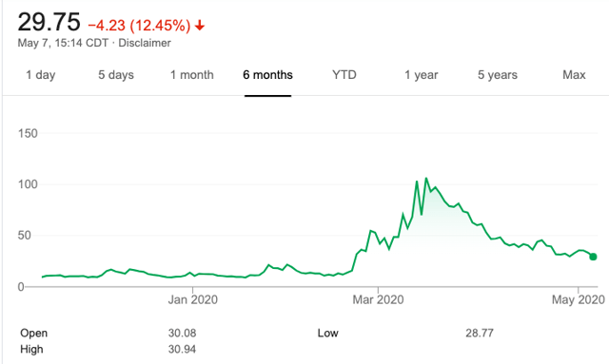609x364 pixels.
Task: Switch to the 5 days tab
Action: point(116,74)
